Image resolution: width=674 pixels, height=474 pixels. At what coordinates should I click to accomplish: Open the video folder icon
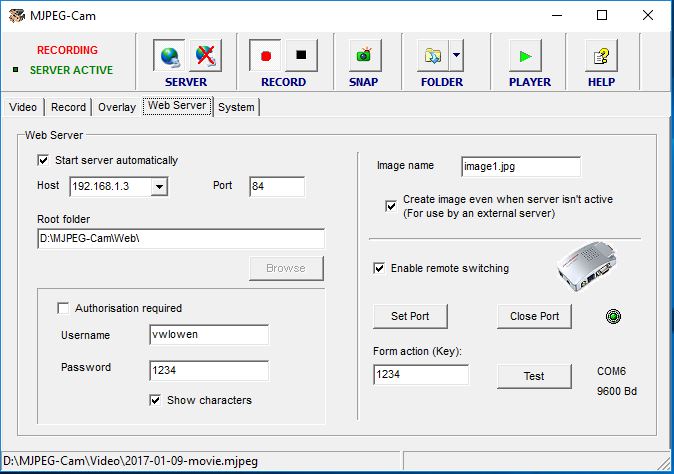coord(433,55)
